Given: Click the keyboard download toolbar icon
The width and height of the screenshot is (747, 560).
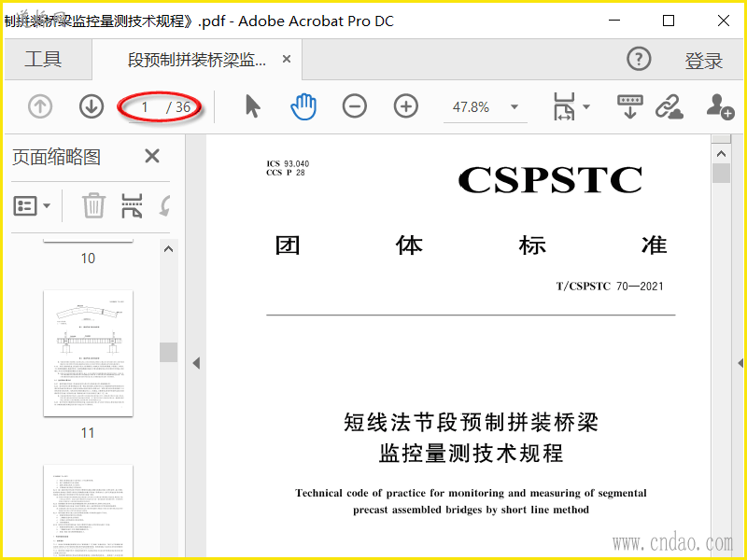Looking at the screenshot, I should click(629, 106).
